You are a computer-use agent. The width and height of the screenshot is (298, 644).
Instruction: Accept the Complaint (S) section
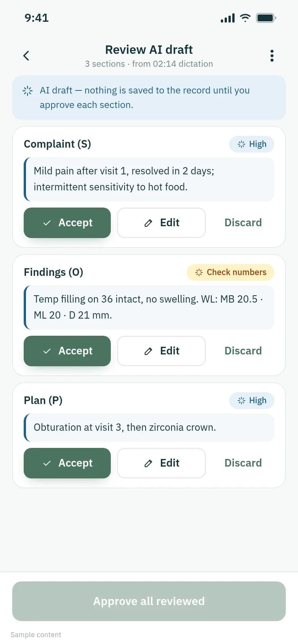[x=67, y=223]
